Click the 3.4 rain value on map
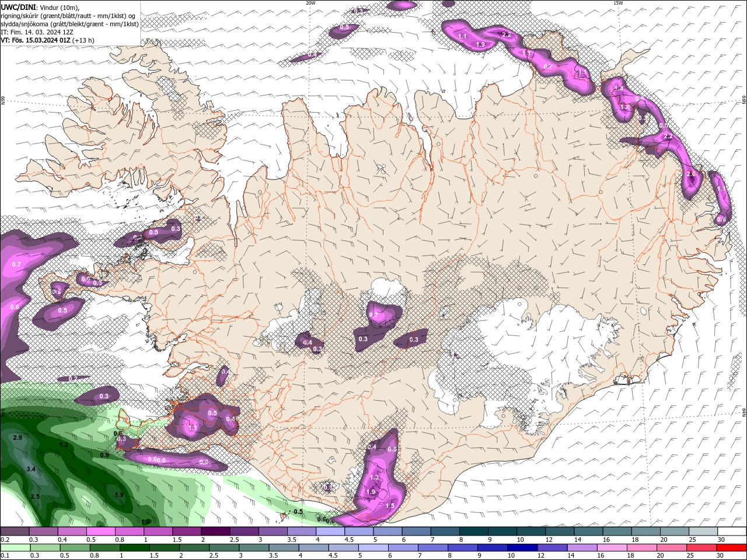The height and width of the screenshot is (560, 747). 31,469
